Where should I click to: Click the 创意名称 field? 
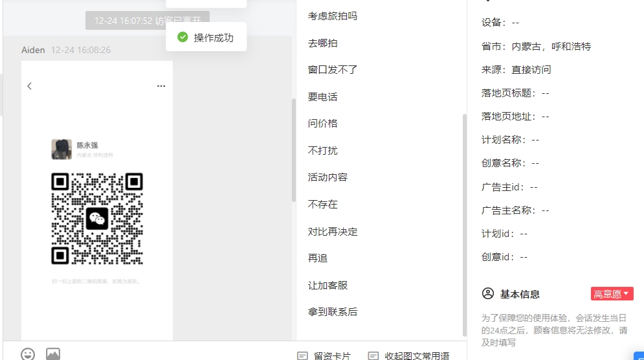[x=510, y=163]
